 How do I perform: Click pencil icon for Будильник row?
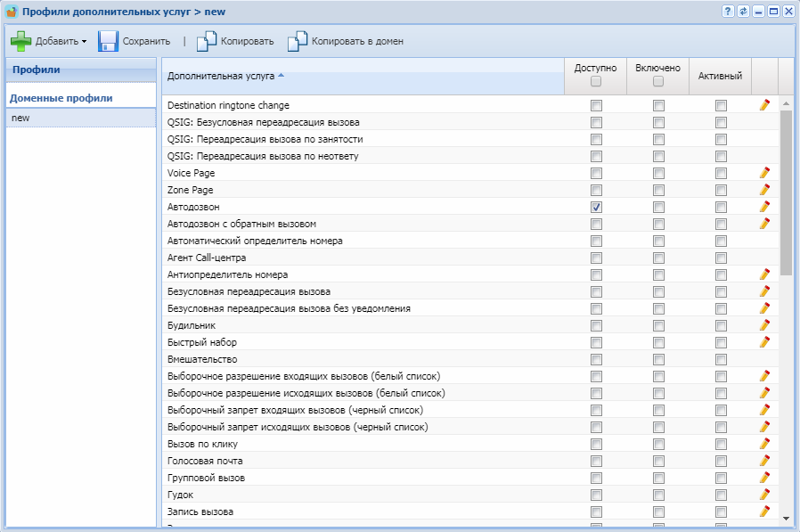[x=764, y=325]
